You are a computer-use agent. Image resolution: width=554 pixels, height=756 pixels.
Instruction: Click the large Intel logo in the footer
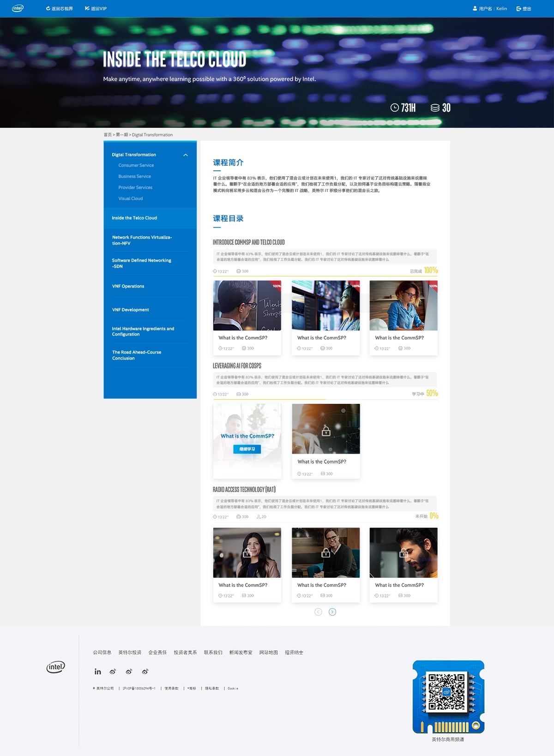pos(56,667)
